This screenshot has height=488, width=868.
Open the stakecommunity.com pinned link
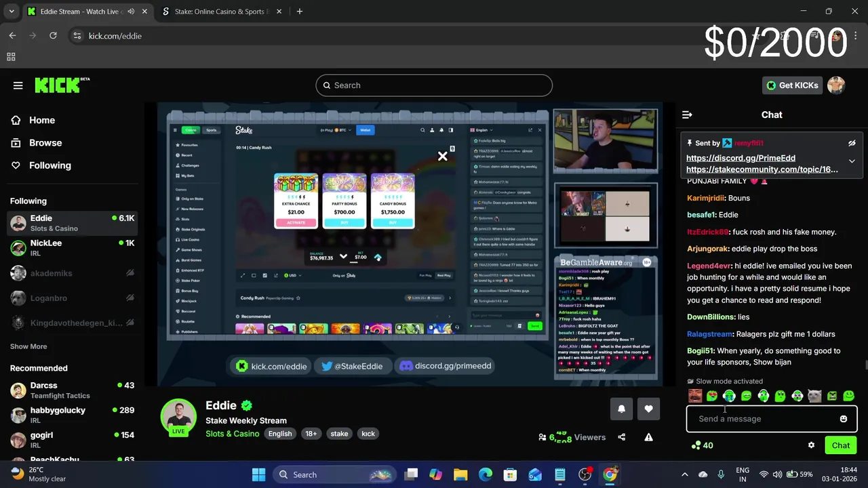[x=762, y=169]
